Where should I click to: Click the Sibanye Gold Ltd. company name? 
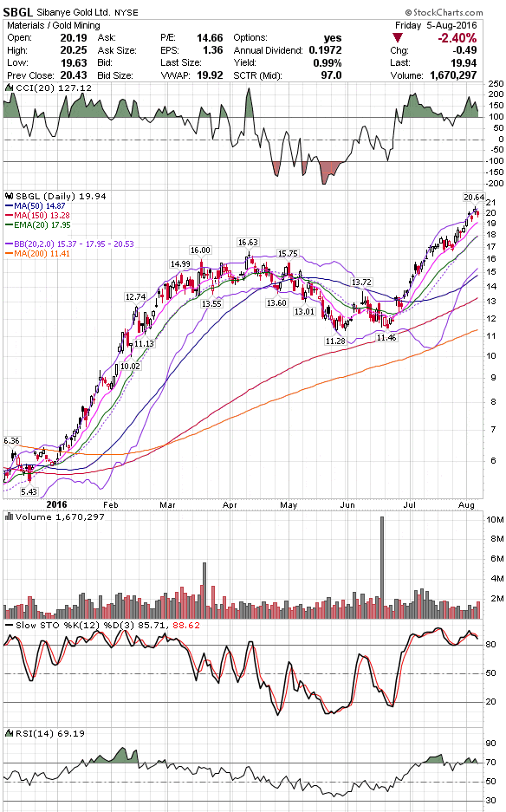point(73,12)
